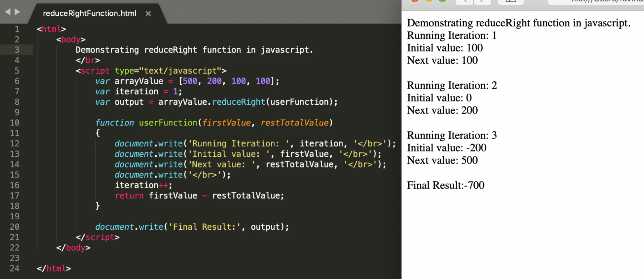Click the opening brace on line 11

(x=98, y=133)
